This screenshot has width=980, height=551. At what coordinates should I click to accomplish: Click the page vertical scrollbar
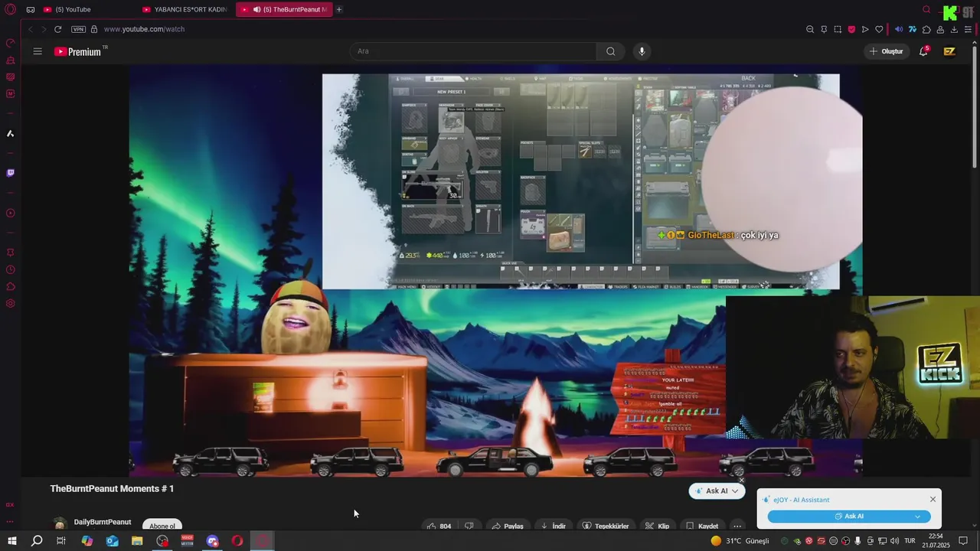pos(975,107)
